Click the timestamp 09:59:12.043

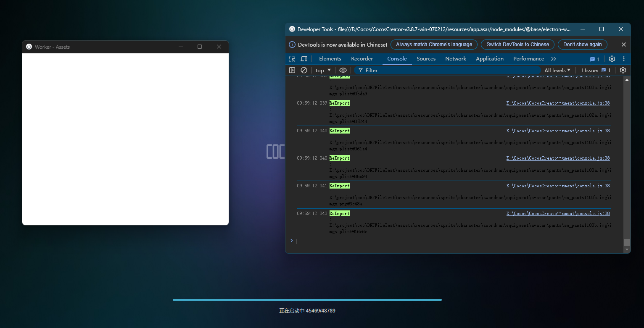[x=312, y=213]
